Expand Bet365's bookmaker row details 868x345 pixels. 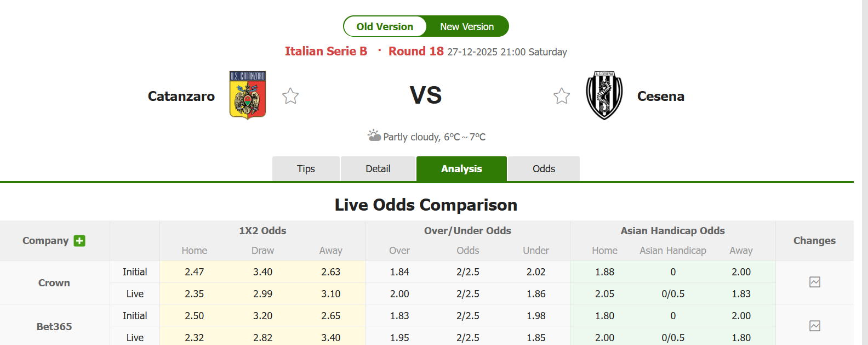(x=54, y=326)
